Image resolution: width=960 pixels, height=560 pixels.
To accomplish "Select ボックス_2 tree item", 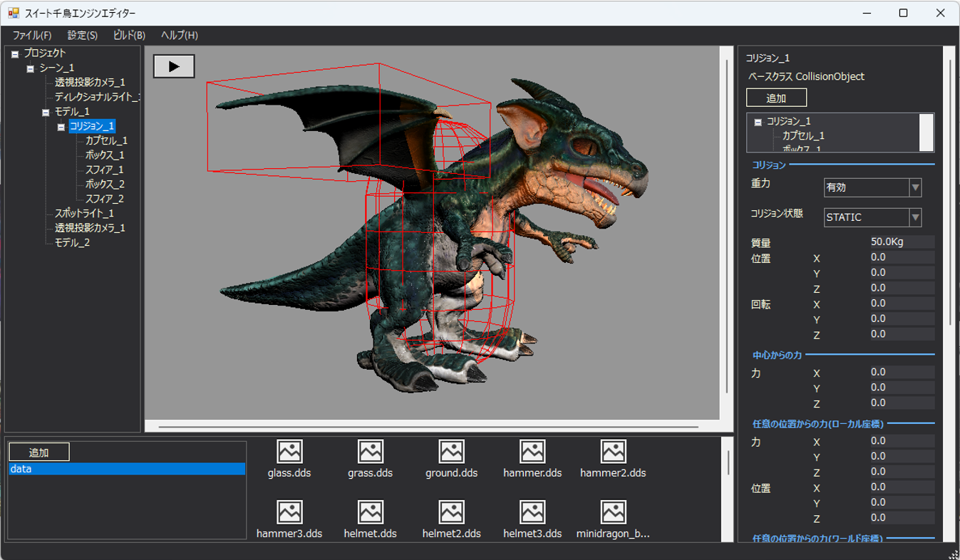I will pyautogui.click(x=105, y=185).
